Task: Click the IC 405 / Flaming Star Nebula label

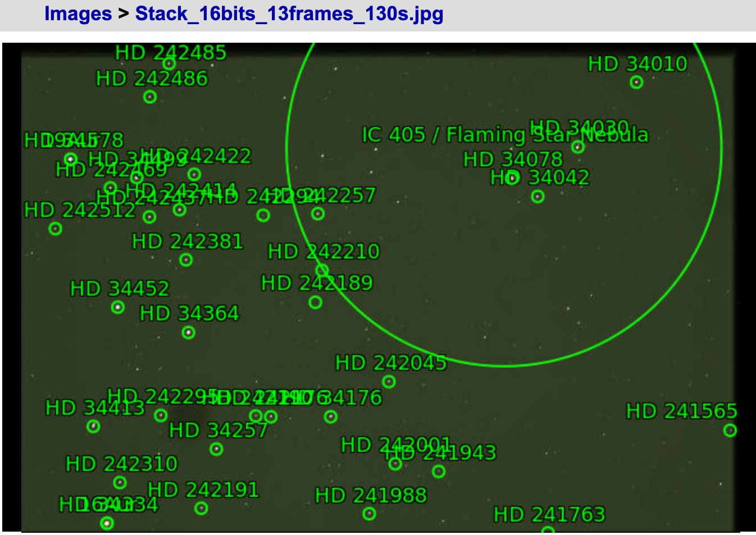Action: pos(505,135)
